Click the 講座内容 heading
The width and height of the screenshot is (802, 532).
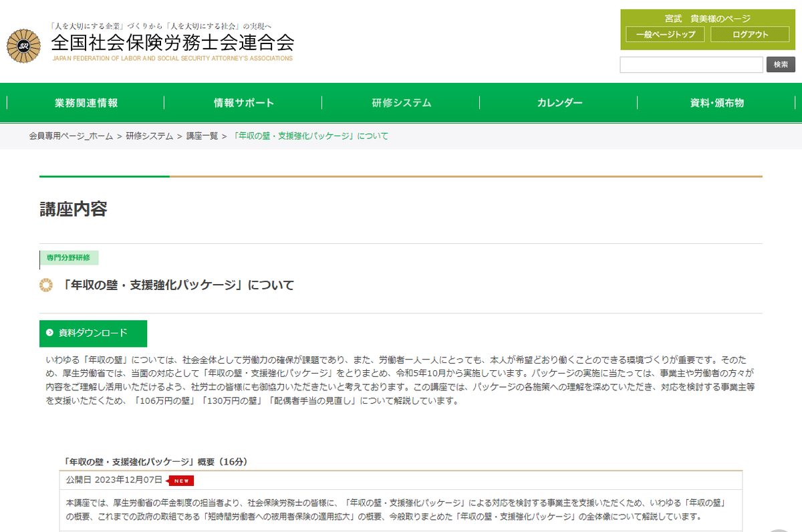74,209
